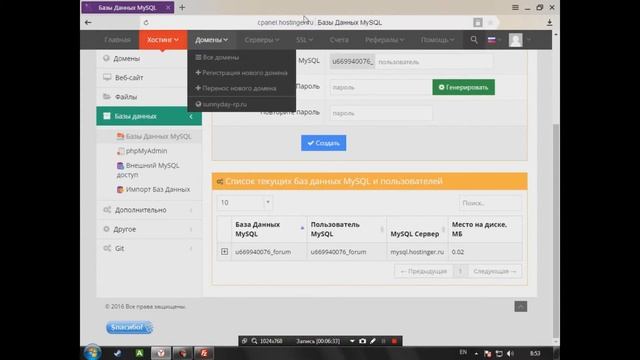Collapse the Базы данных sidebar section
640x360 pixels.
(149, 116)
